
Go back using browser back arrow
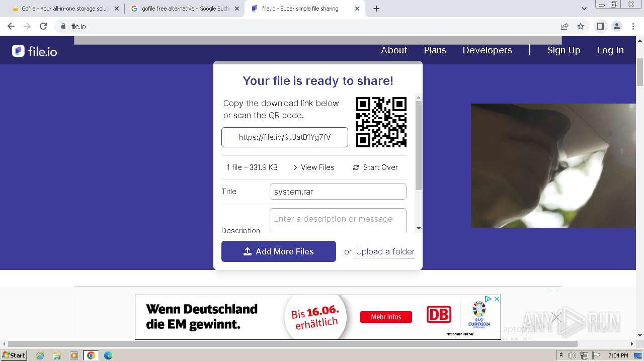pos(11,26)
